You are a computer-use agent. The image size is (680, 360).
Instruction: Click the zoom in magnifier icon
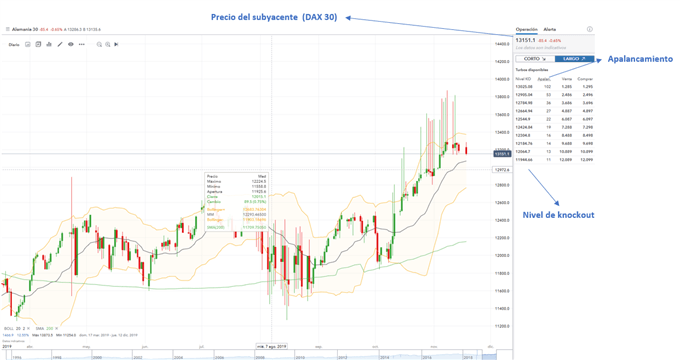pyautogui.click(x=108, y=44)
